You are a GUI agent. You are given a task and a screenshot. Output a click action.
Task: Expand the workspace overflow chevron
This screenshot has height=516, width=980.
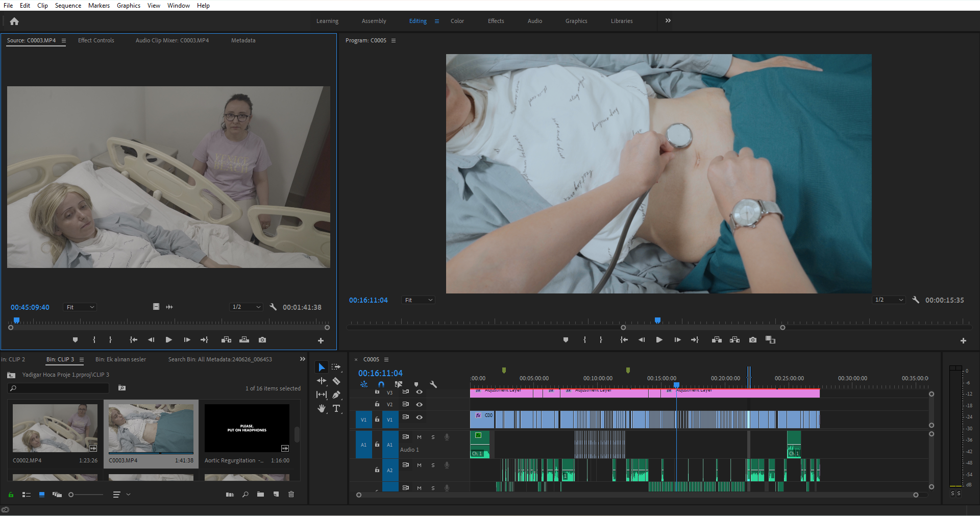coord(668,21)
